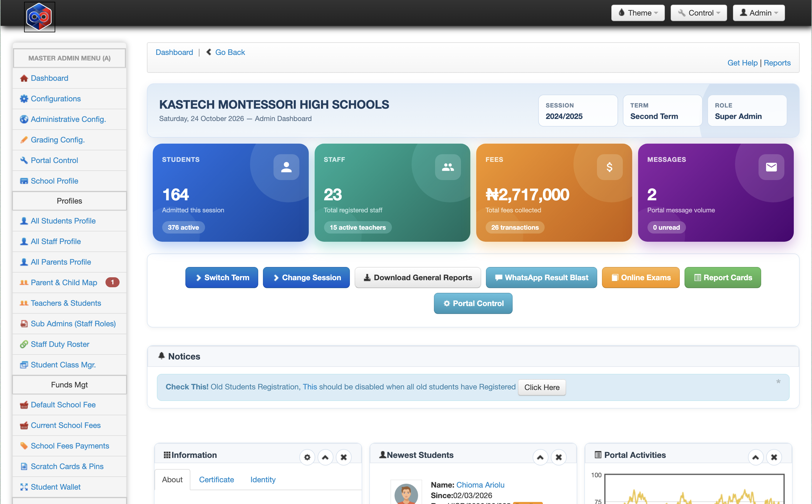Close the Newest Students panel
Screen dimensions: 812x504
(x=559, y=457)
